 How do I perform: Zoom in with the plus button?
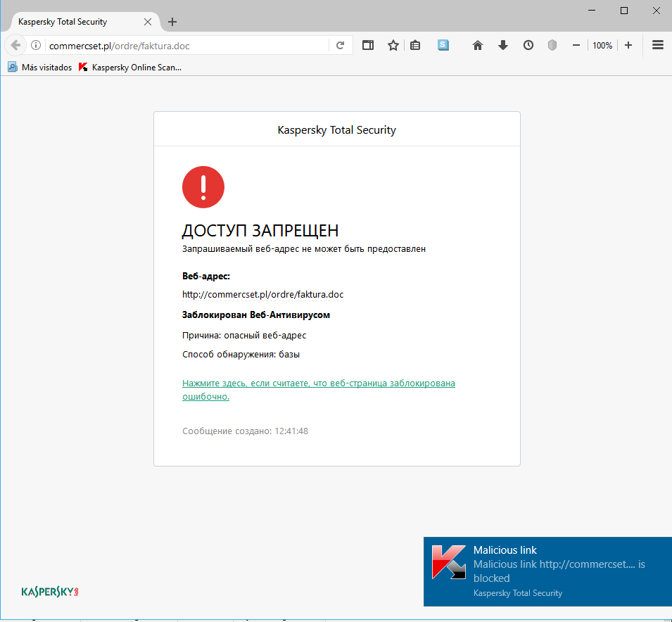628,45
